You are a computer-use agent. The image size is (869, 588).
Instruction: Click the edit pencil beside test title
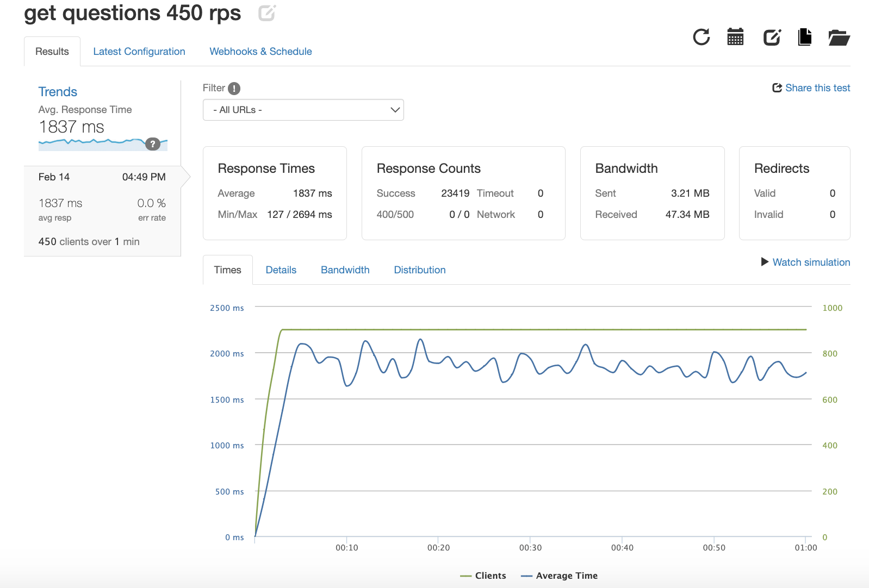coord(267,12)
